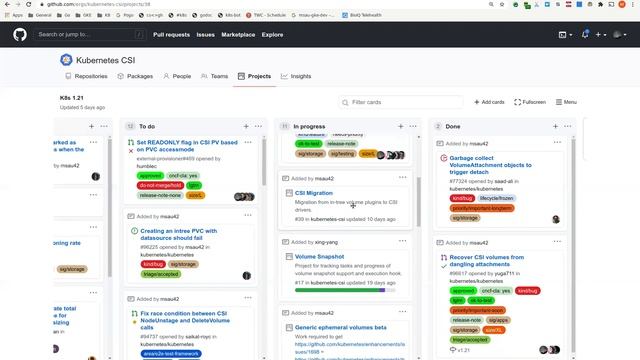Click the v1.21 milestone on Recover CSI card

460,350
